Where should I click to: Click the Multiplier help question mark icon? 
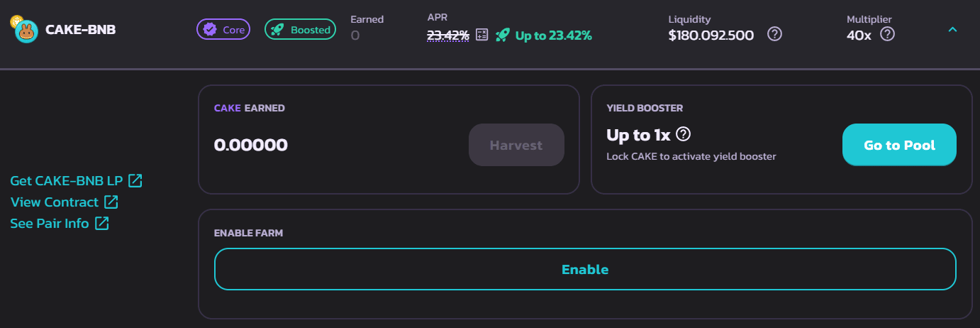pyautogui.click(x=887, y=34)
